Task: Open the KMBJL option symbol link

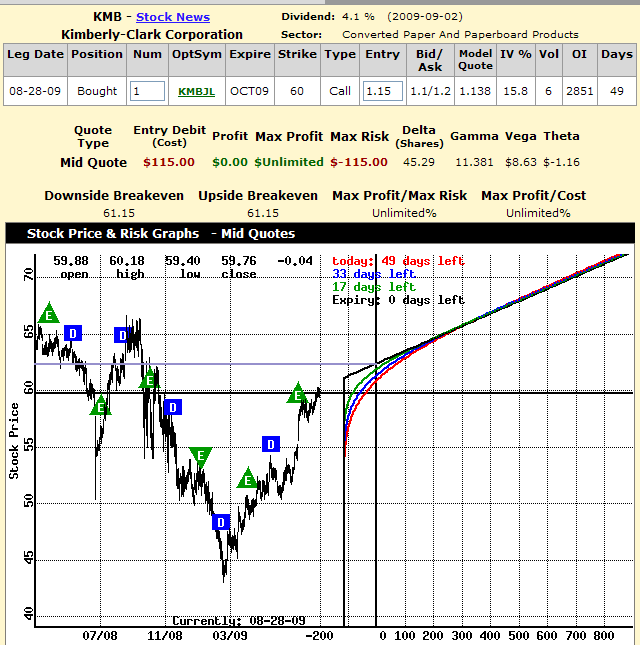Action: pos(196,91)
